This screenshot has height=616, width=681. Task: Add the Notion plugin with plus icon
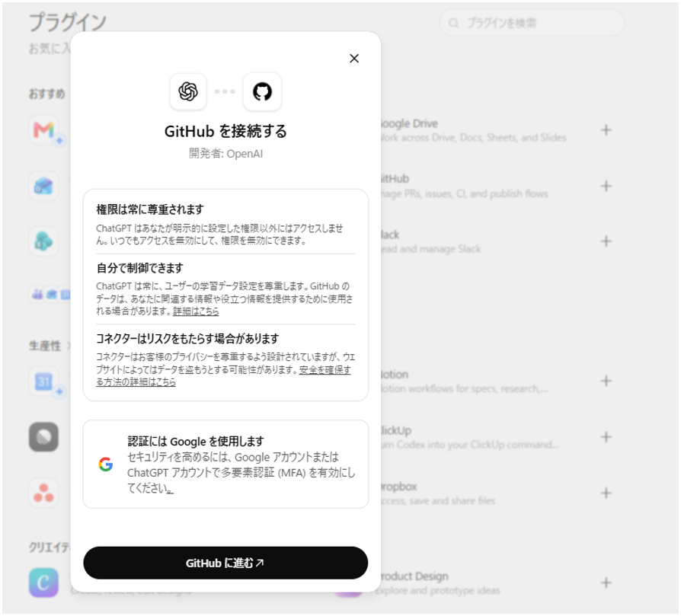[606, 381]
